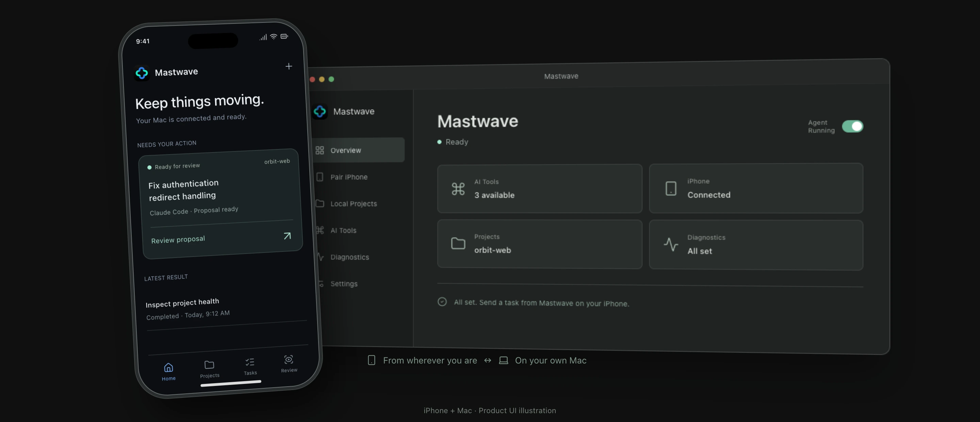Click the iPhone home indicator bar
The height and width of the screenshot is (422, 980).
(x=231, y=383)
